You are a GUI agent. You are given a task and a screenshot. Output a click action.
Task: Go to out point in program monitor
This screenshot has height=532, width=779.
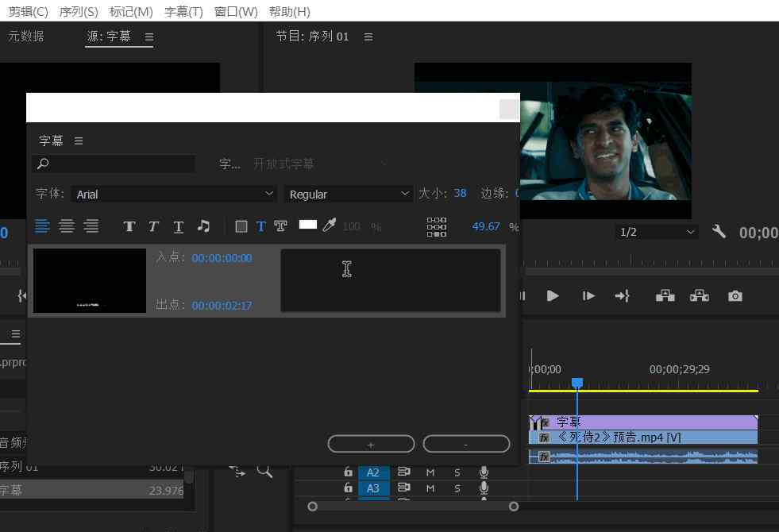(622, 296)
